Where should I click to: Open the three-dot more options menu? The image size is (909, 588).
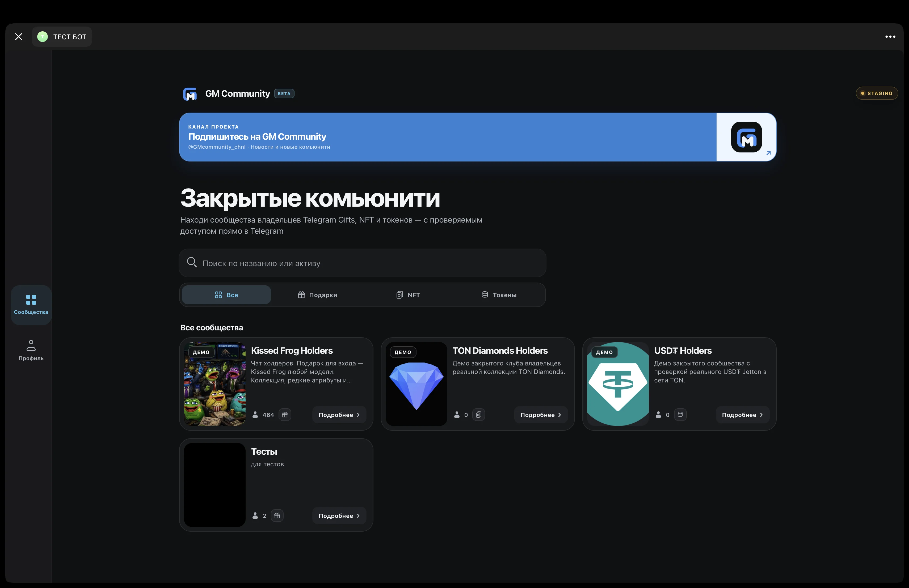(890, 37)
